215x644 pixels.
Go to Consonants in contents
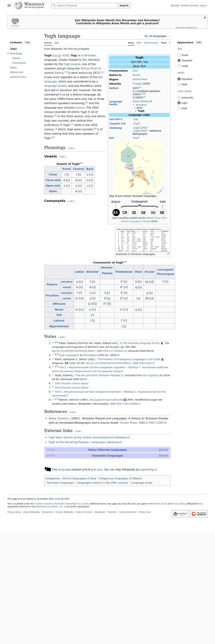click(x=19, y=63)
